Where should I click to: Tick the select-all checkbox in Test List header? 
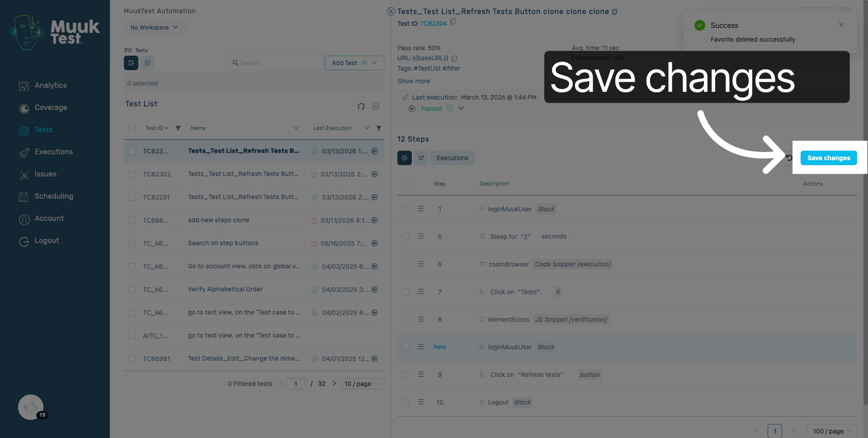[x=132, y=128]
